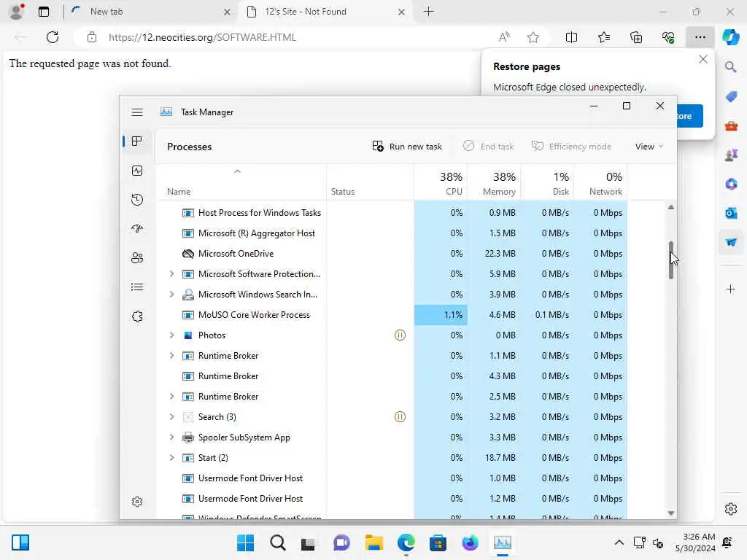This screenshot has width=747, height=560.
Task: Open Startup apps page in sidebar
Action: 137,228
